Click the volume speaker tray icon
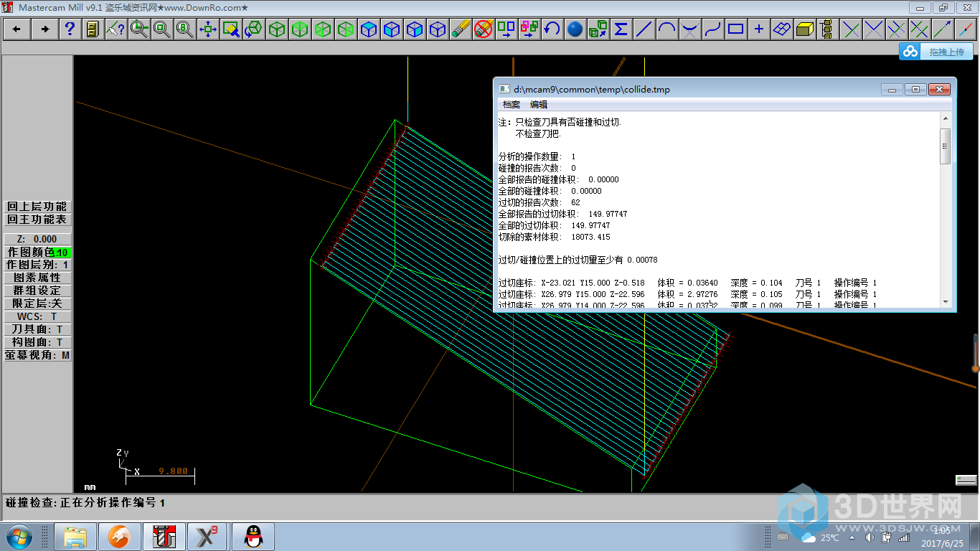Viewport: 980px width, 551px height. point(870,537)
